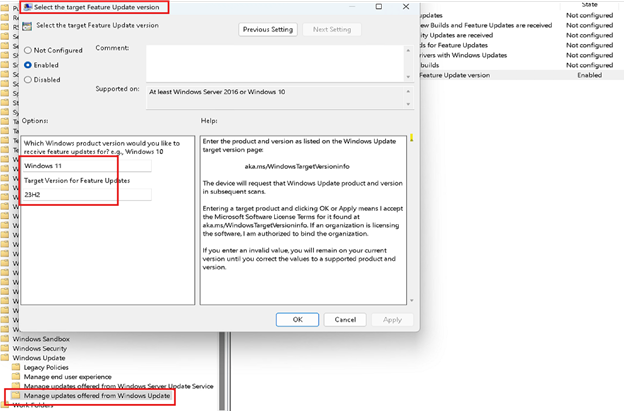Screen dimensions: 624x411
Task: Click the Cancel button
Action: (x=345, y=319)
